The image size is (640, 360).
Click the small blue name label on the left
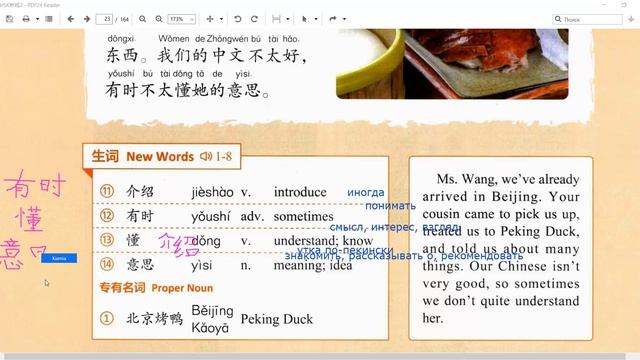click(59, 258)
